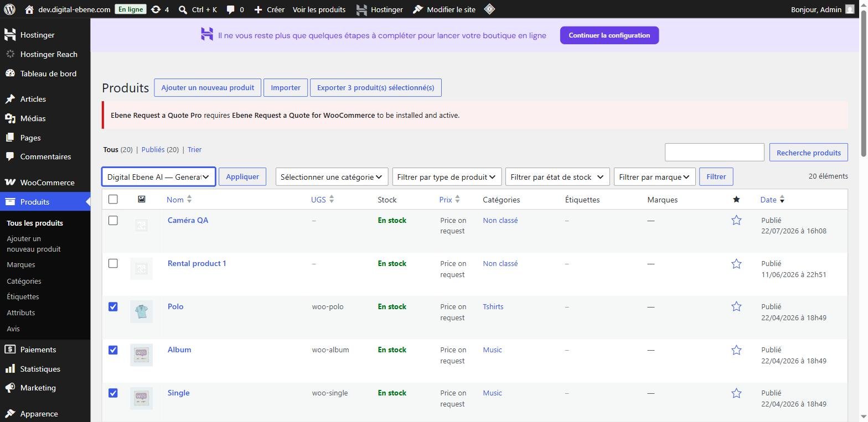Click Exporter 3 produit(s) sélectionné(s)

[x=376, y=88]
